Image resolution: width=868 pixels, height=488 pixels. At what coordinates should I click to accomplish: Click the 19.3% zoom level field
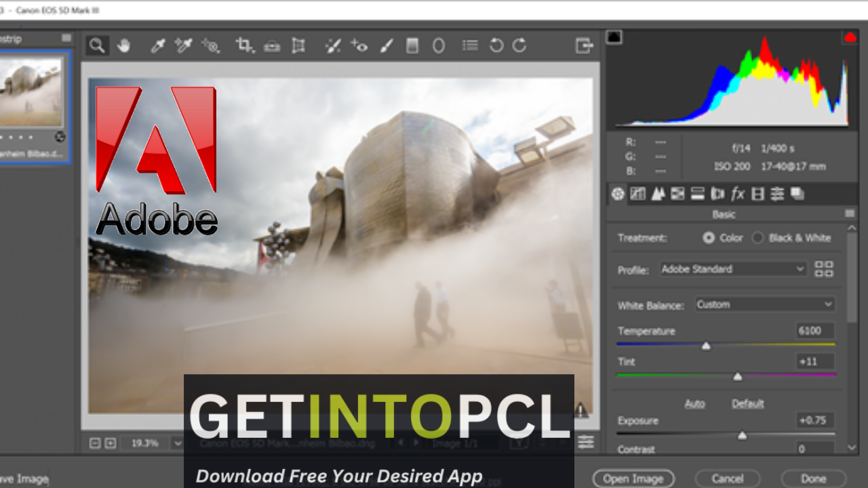(146, 443)
